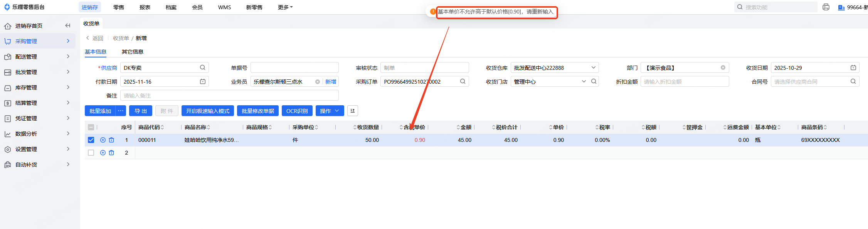868x229 pixels.
Task: Click the 批量添加 button
Action: click(x=100, y=111)
